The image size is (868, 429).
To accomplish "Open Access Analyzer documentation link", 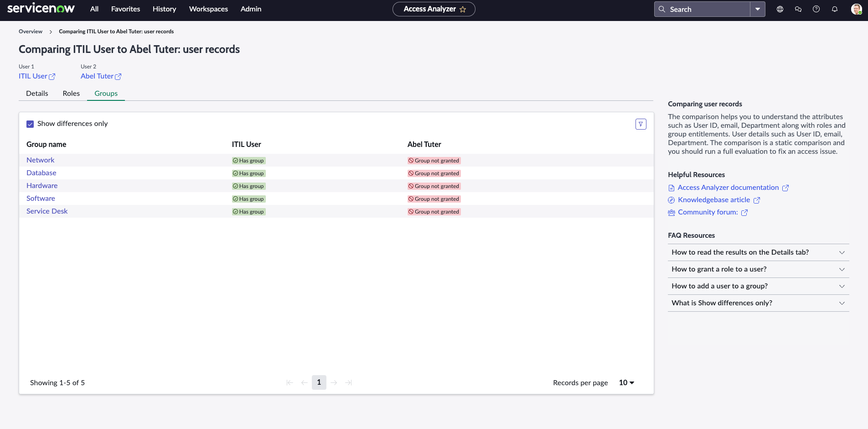I will point(728,188).
